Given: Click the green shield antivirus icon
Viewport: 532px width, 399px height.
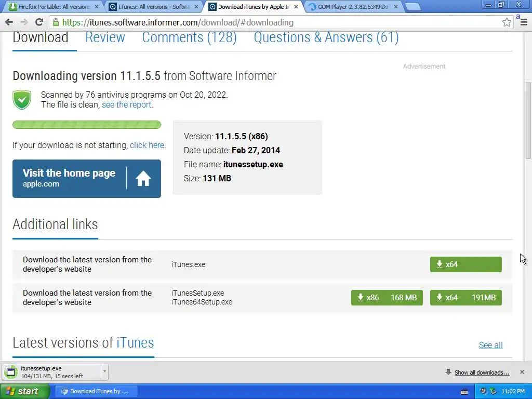Looking at the screenshot, I should pyautogui.click(x=22, y=100).
